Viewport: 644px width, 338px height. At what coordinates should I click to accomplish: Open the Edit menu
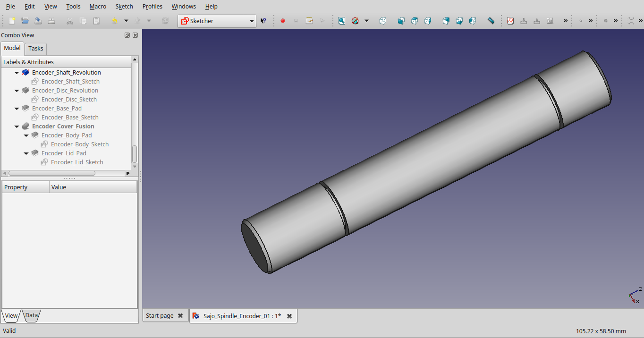tap(30, 6)
